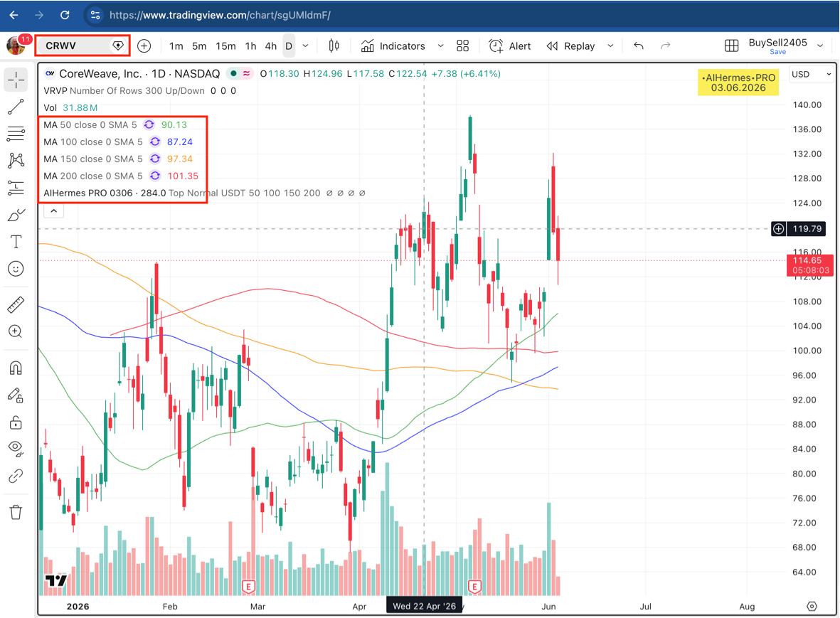Open the candlestick chart type selector
840x618 pixels.
[334, 46]
